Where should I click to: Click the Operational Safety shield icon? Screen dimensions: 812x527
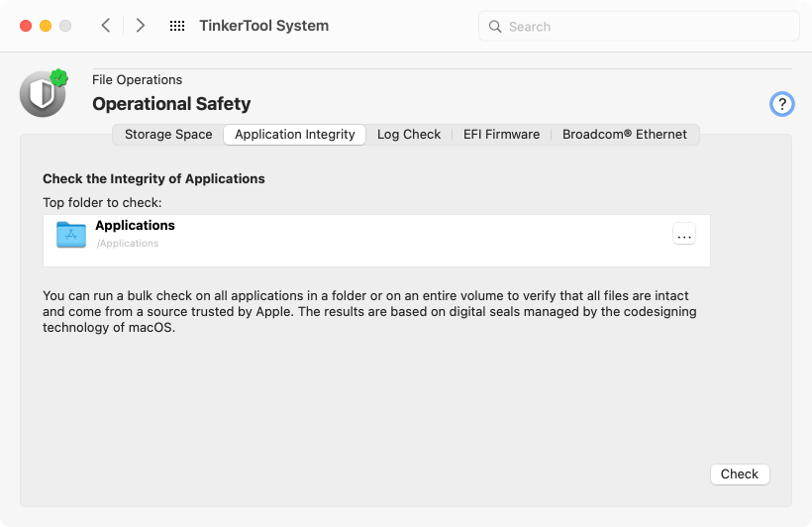44,93
